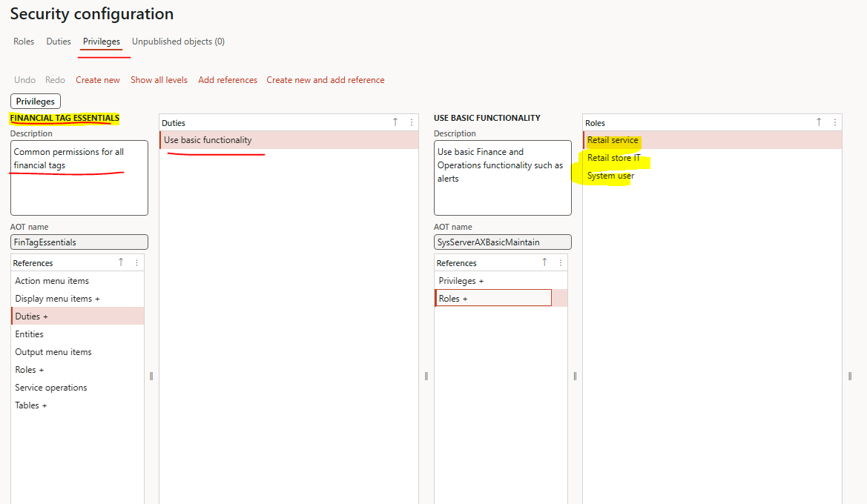Click the sort arrow in the Roles pane header
The height and width of the screenshot is (504, 867).
(819, 122)
